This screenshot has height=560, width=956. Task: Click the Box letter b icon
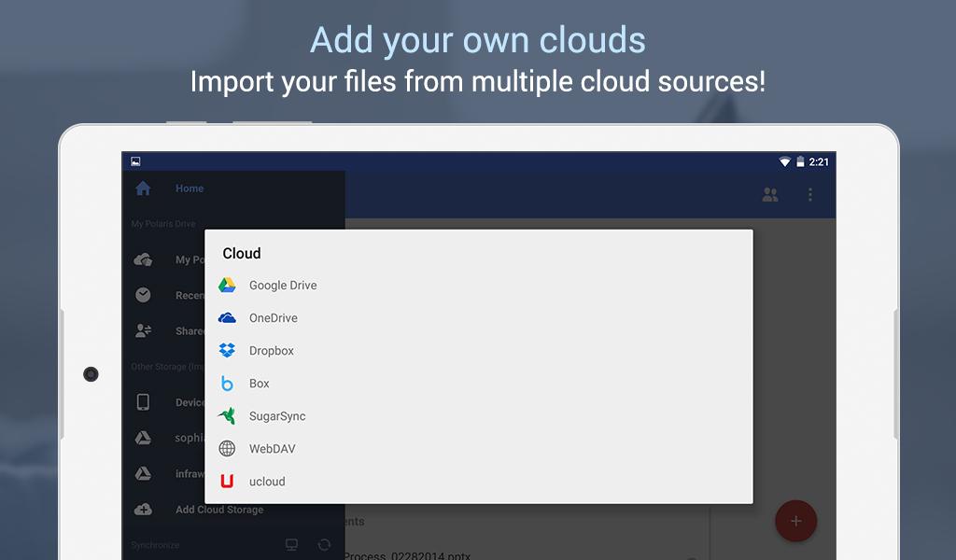(227, 384)
